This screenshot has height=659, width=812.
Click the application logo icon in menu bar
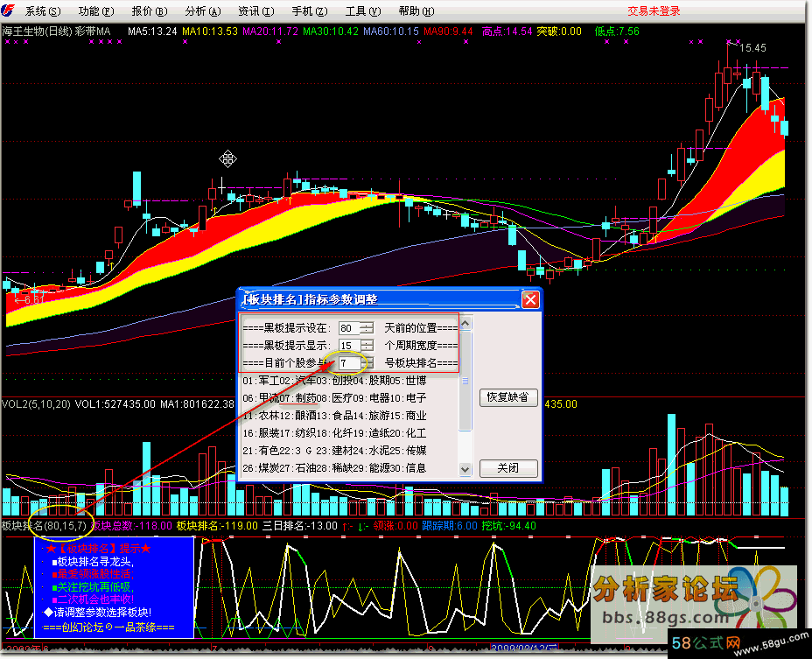click(8, 11)
